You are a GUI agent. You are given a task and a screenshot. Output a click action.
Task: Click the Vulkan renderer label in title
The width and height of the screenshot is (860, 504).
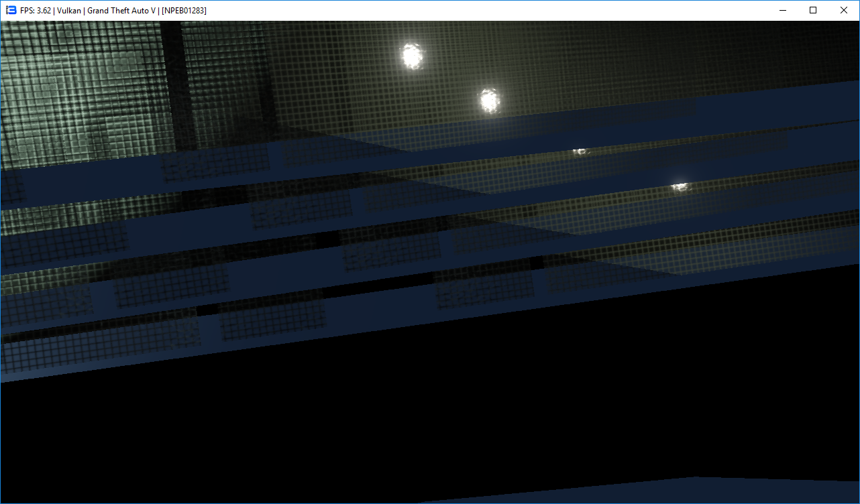(69, 11)
